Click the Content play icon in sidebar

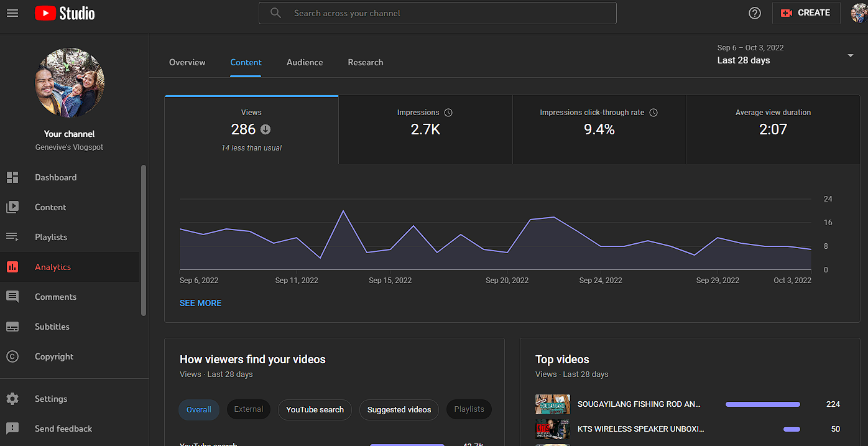point(12,207)
